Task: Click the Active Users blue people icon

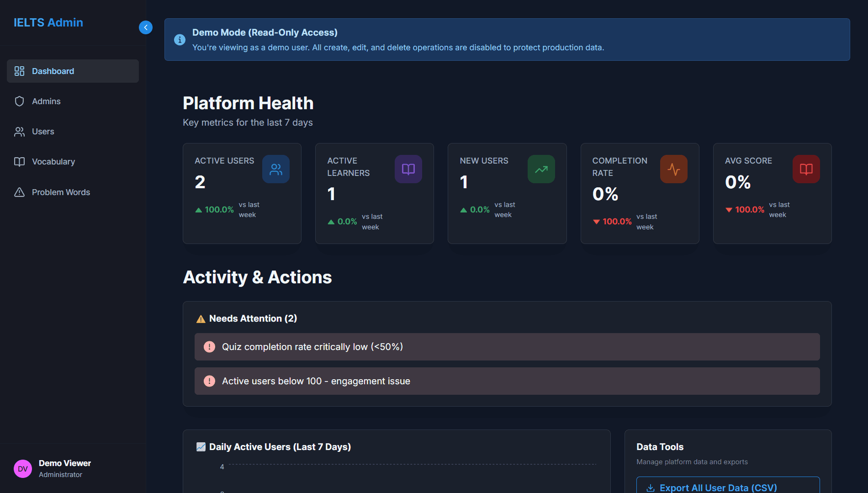Action: coord(275,170)
